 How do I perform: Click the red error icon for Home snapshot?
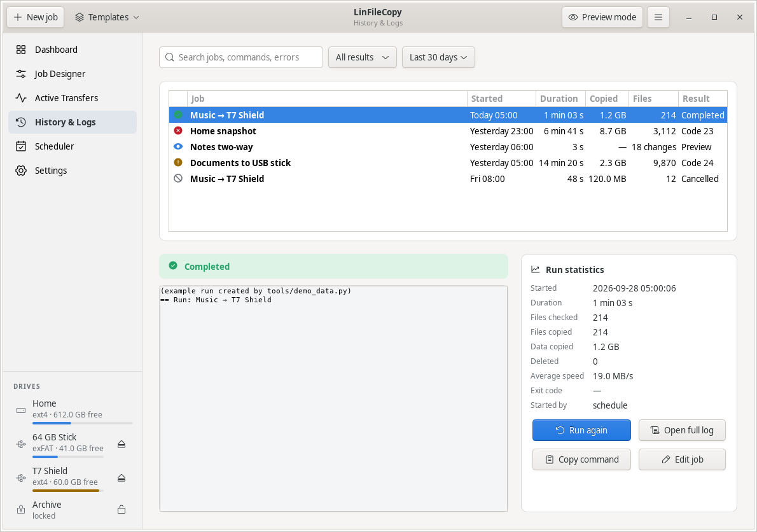click(178, 131)
